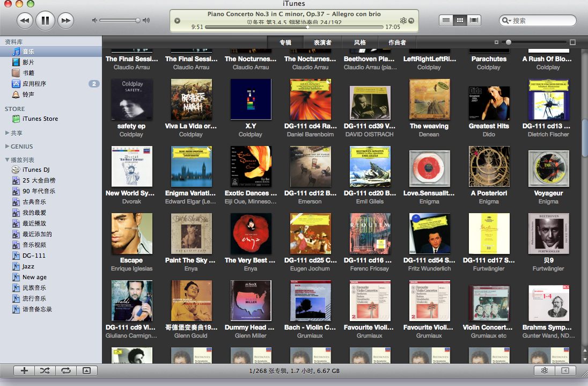This screenshot has width=588, height=386.
Task: Open the search options magnifier dropdown
Action: coord(506,20)
